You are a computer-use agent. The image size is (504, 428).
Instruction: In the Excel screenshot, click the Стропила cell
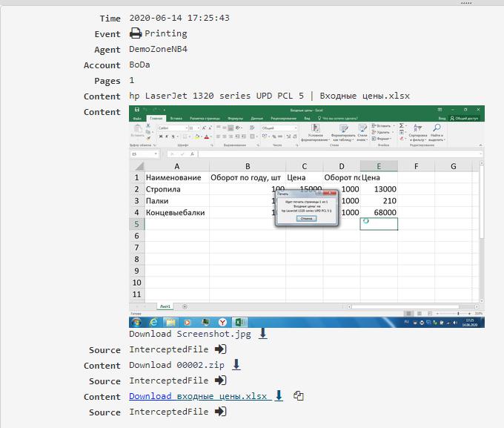click(x=177, y=189)
